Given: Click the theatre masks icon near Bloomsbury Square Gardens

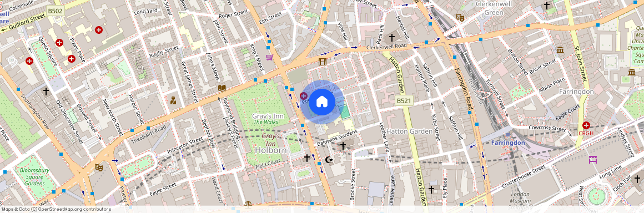Looking at the screenshot, I should click(x=98, y=167).
